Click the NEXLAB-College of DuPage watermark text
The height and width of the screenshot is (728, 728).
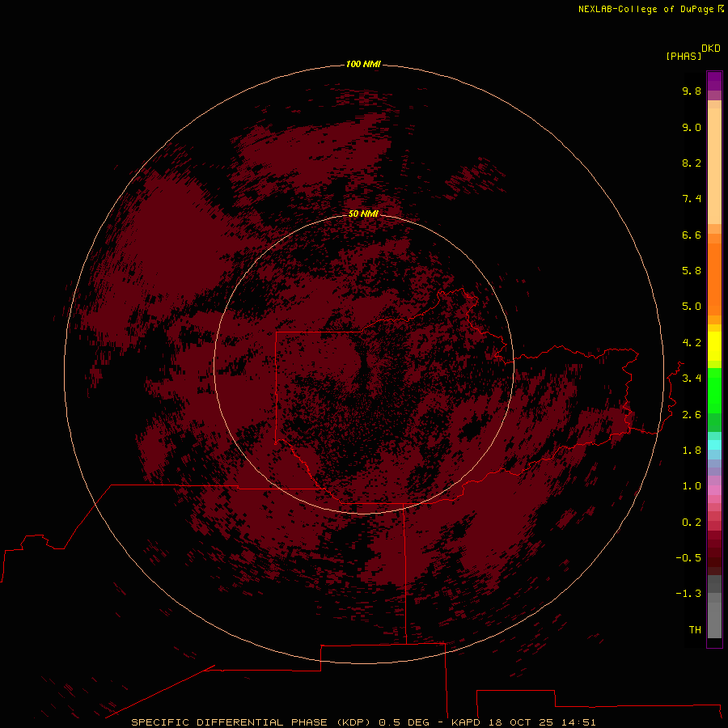click(650, 9)
